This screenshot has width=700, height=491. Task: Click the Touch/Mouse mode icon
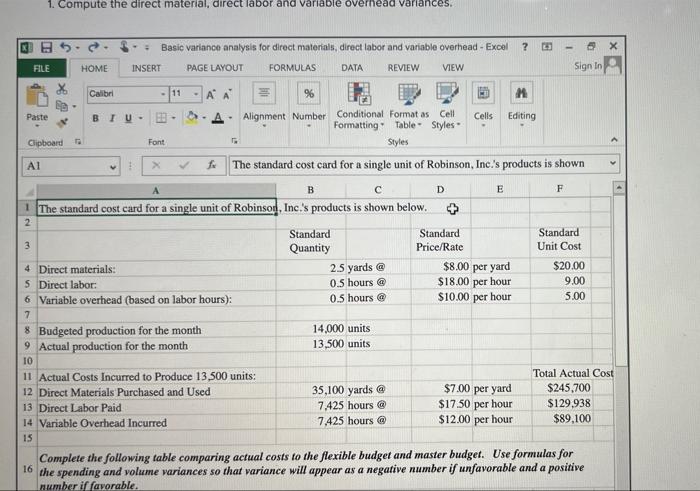tap(125, 46)
